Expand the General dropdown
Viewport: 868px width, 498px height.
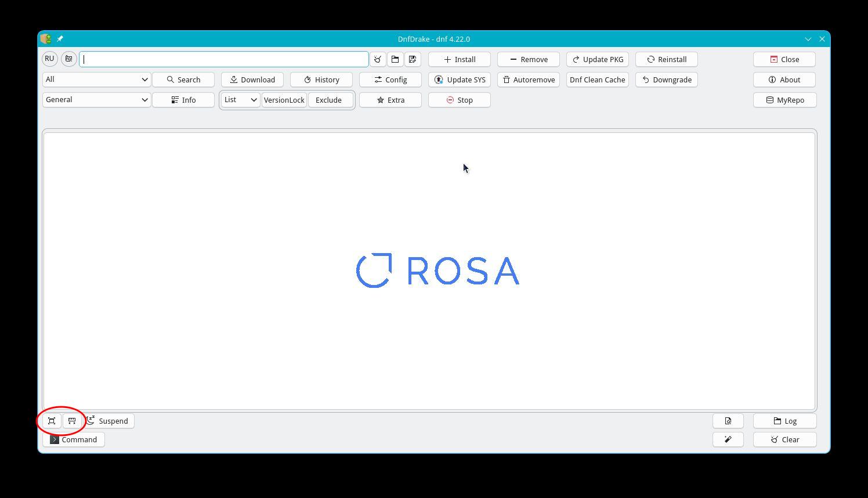pyautogui.click(x=96, y=100)
